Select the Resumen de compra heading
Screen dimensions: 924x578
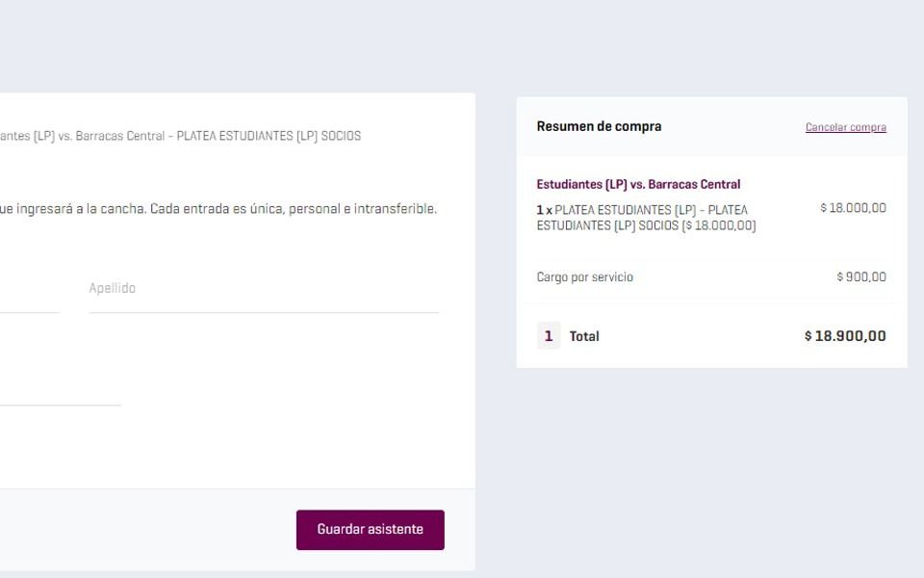pos(599,126)
